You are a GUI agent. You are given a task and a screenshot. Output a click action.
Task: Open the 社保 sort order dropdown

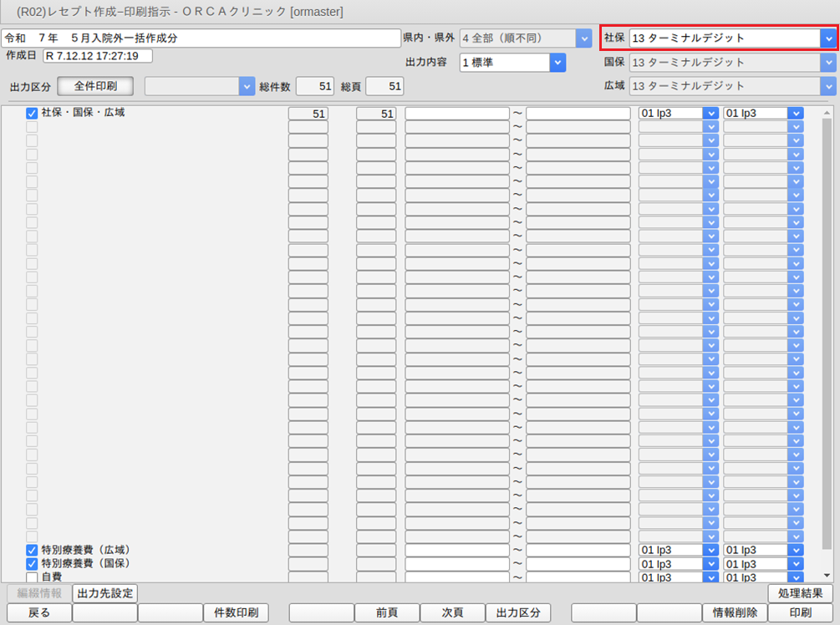(827, 38)
